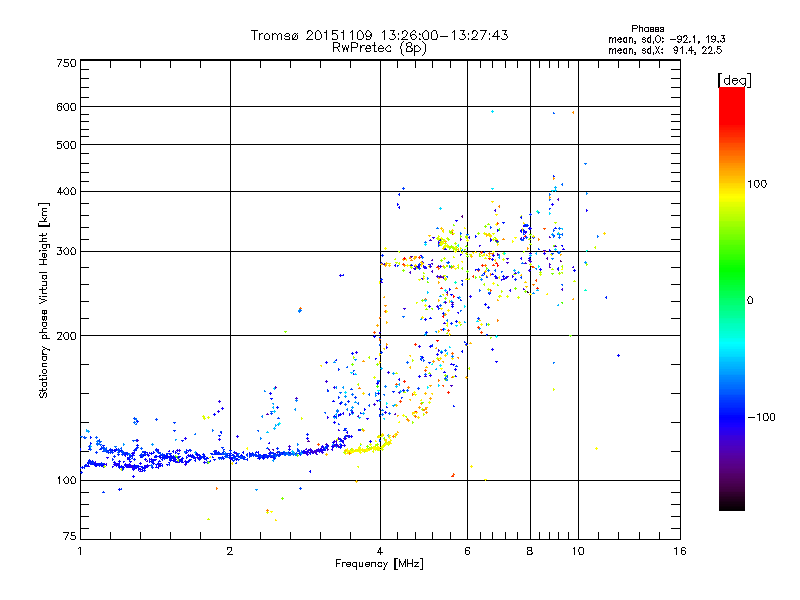Click the colorbar tick label '-100'

(761, 417)
